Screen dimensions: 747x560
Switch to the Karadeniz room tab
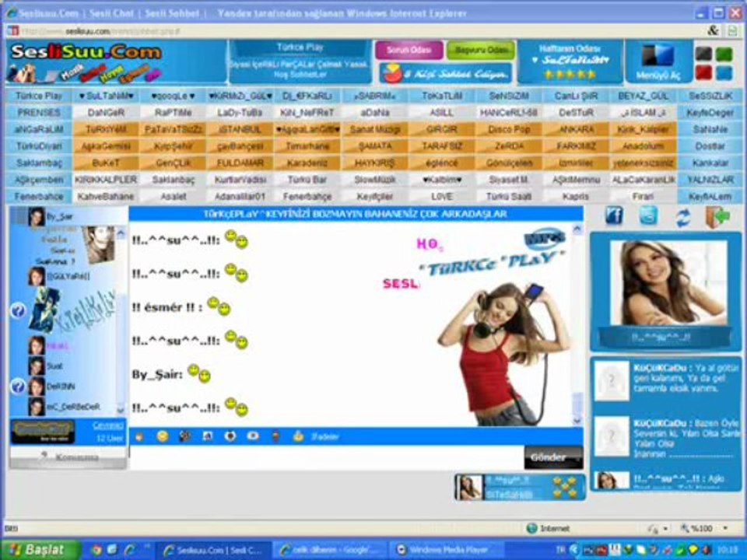307,163
